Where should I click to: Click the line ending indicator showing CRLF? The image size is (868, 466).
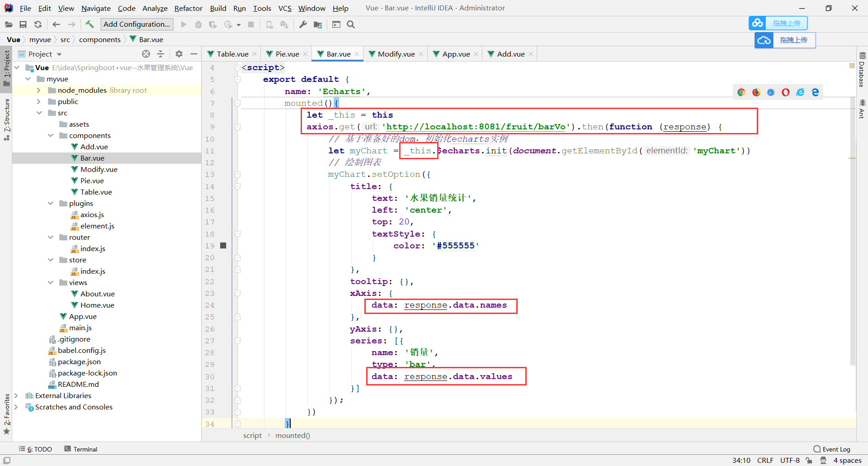coord(765,460)
